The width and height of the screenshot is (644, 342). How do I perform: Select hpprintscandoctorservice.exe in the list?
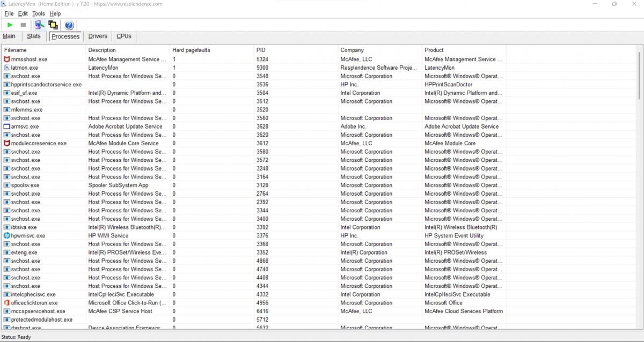coord(46,85)
